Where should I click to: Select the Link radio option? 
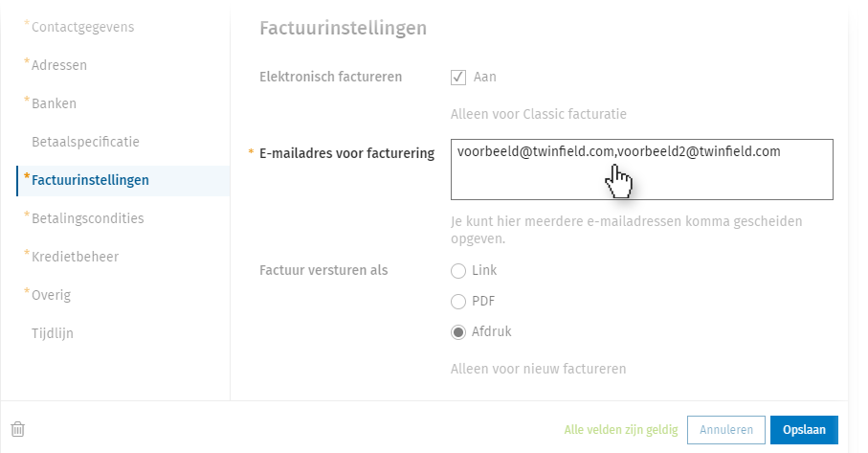(458, 271)
